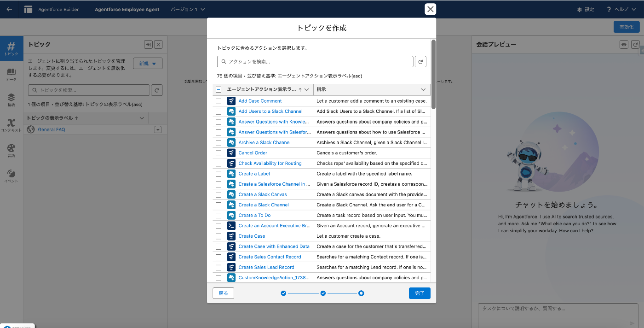This screenshot has width=644, height=328.
Task: Close the Create Topic dialog
Action: pyautogui.click(x=430, y=9)
